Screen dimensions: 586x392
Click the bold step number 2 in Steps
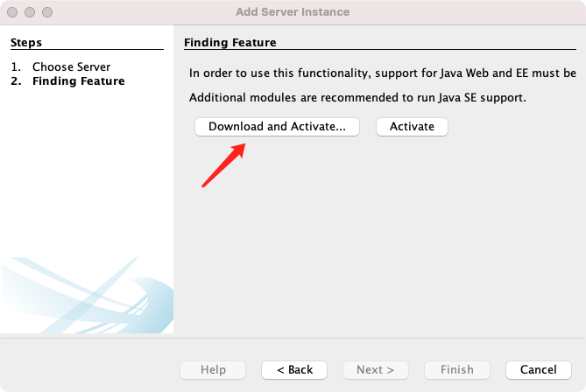[x=16, y=81]
